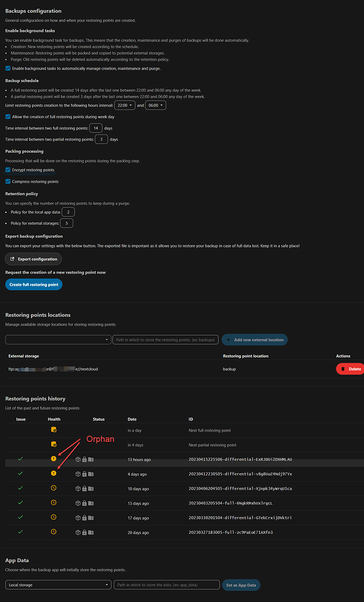The width and height of the screenshot is (364, 602).
Task: Click the partial restoring points interval field showing 3
Action: point(101,139)
